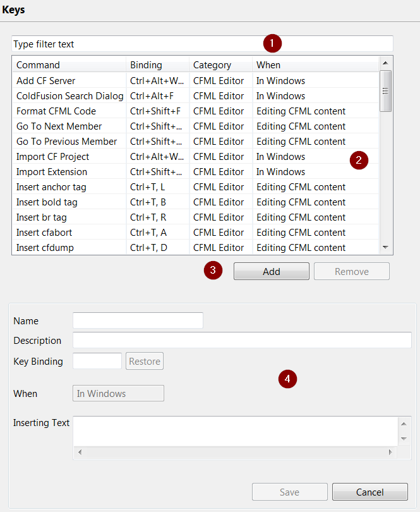Select the ColdFusion Search Dialog command

coord(70,96)
